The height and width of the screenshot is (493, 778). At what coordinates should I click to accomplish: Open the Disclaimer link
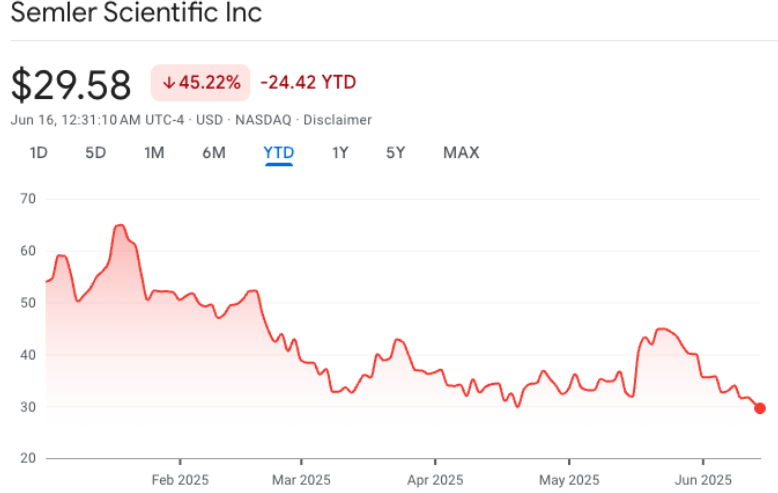pyautogui.click(x=337, y=120)
